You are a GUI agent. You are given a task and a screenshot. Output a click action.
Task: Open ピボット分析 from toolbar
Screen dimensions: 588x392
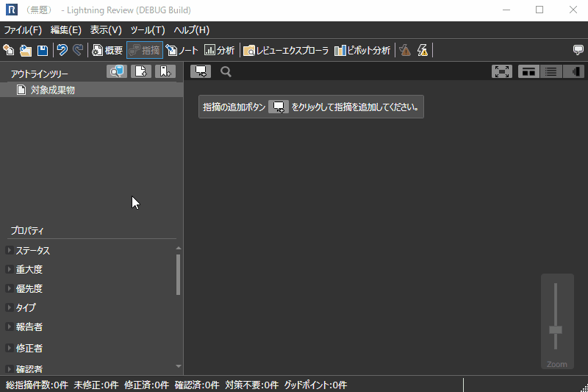362,50
